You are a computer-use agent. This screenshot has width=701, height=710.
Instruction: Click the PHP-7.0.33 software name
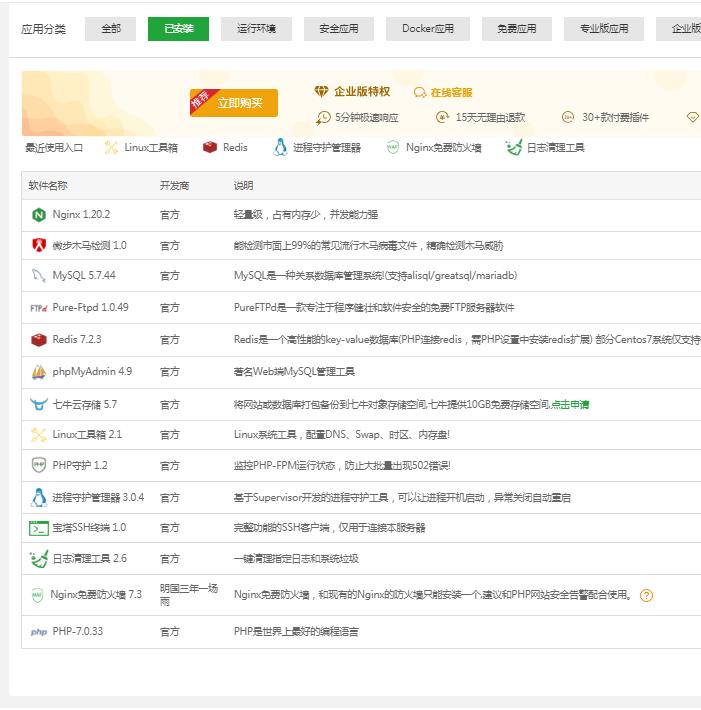tap(77, 632)
